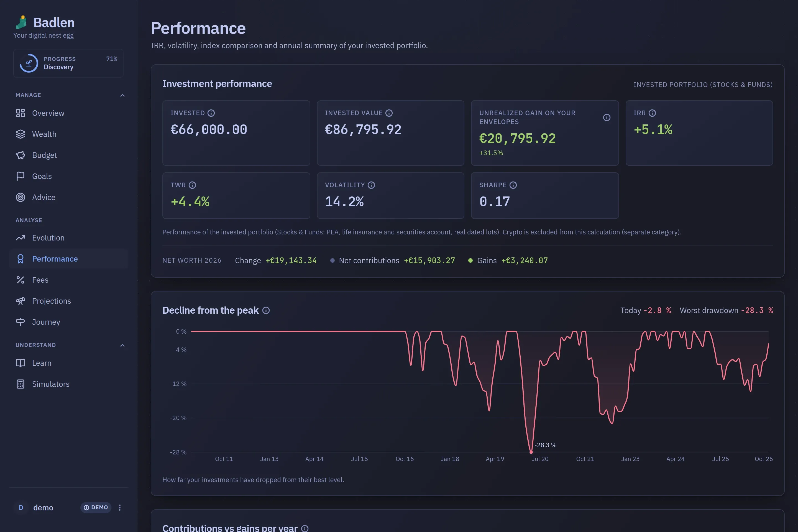
Task: Go to Budget page
Action: click(x=68, y=155)
